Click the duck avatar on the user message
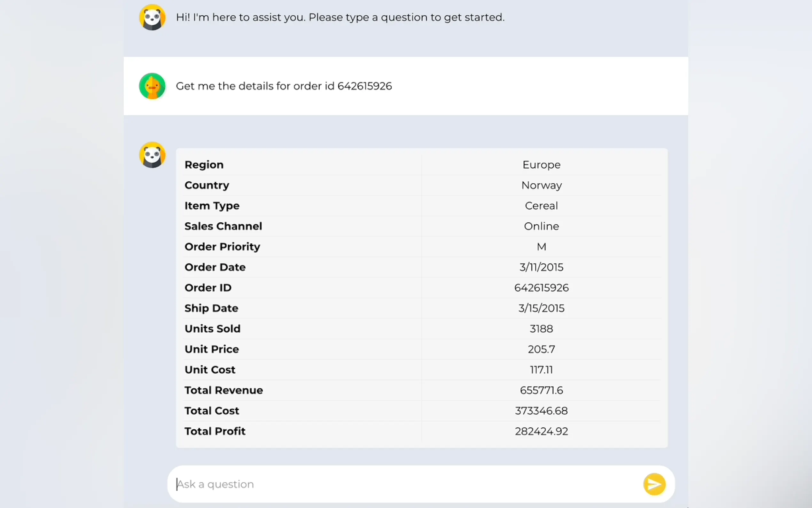This screenshot has height=508, width=812. (152, 86)
